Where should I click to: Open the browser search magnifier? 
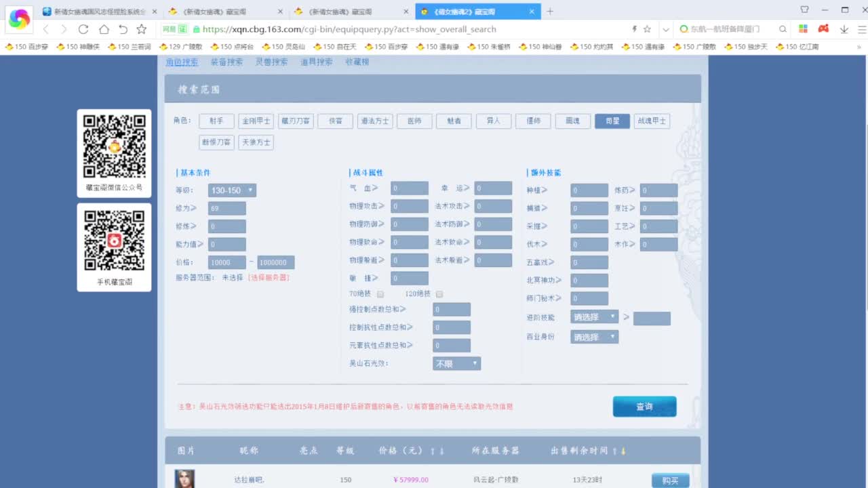(782, 29)
